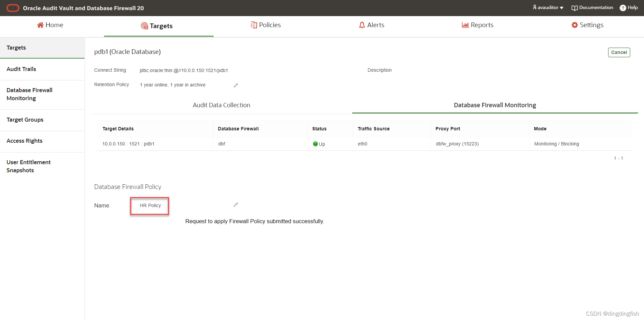
Task: Click the avauditor user icon
Action: (x=535, y=7)
